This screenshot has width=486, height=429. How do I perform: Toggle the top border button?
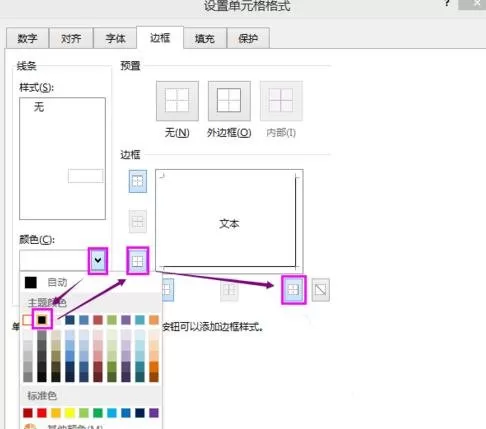click(x=138, y=181)
